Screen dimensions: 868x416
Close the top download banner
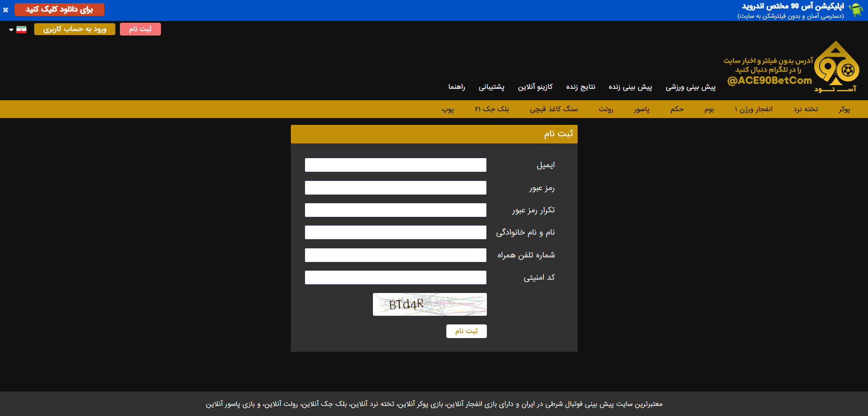tap(5, 10)
